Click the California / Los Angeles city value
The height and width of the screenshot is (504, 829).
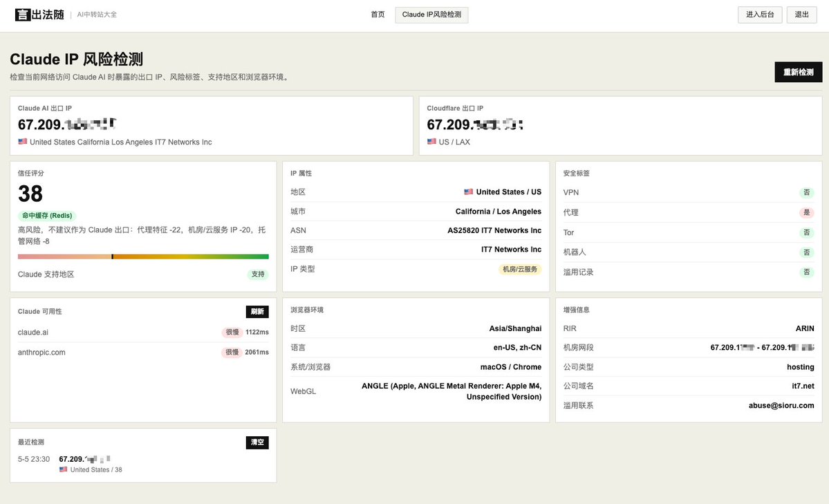coord(499,212)
